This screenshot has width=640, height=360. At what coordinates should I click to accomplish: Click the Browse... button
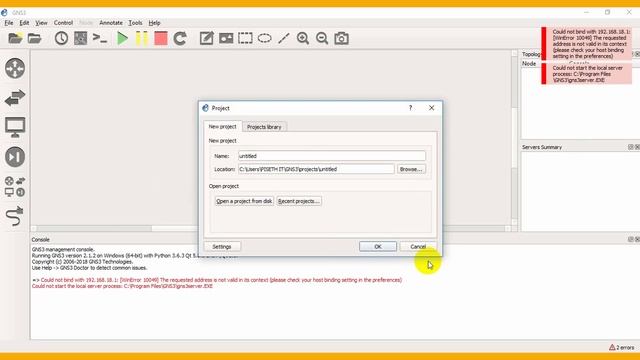411,169
